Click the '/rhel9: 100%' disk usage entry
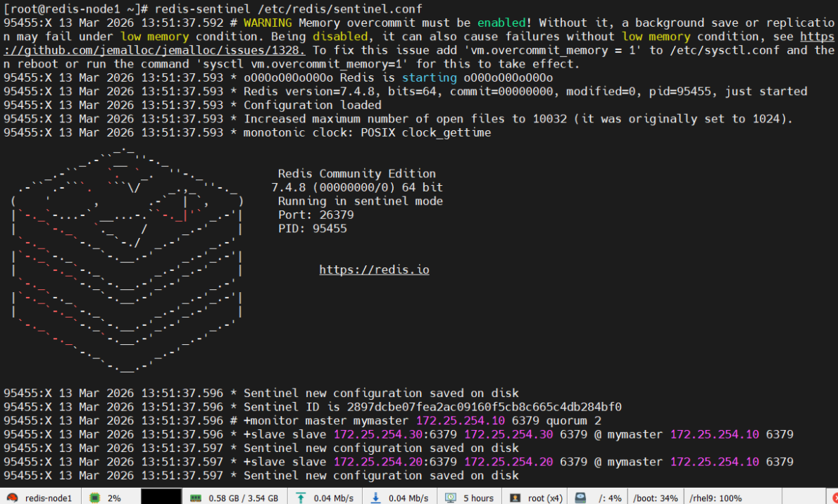The image size is (838, 504). click(715, 498)
